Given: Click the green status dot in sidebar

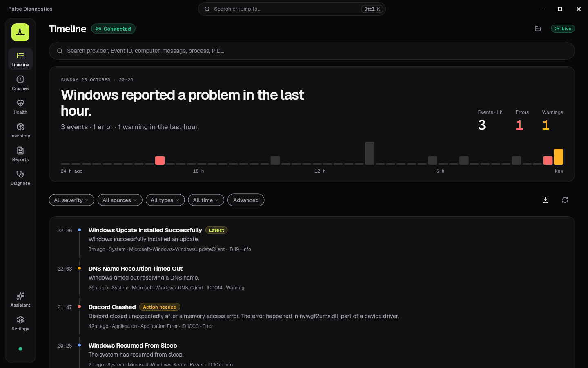Looking at the screenshot, I should tap(20, 349).
